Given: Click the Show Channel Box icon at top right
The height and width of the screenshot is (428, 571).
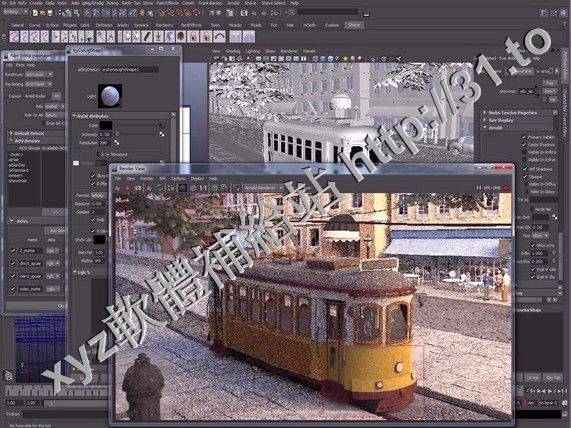Looking at the screenshot, I should (x=563, y=13).
